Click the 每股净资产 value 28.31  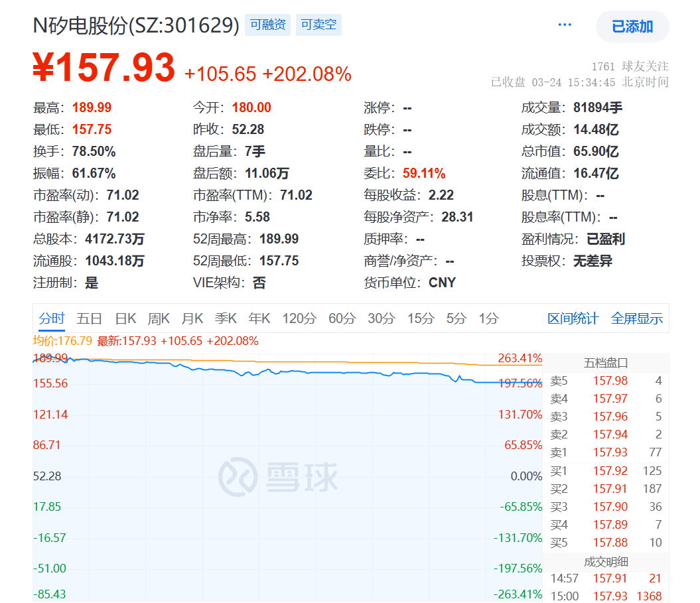pyautogui.click(x=457, y=217)
